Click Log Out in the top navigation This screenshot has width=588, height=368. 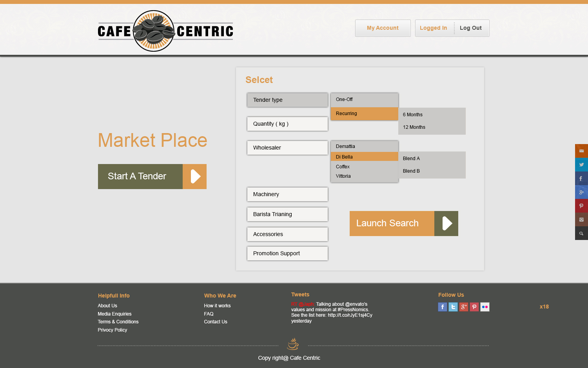coord(470,28)
